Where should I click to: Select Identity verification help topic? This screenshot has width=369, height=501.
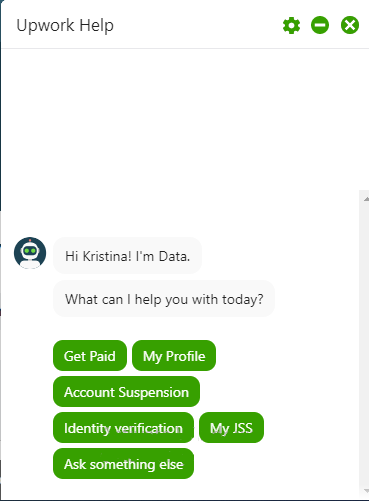[x=123, y=428]
